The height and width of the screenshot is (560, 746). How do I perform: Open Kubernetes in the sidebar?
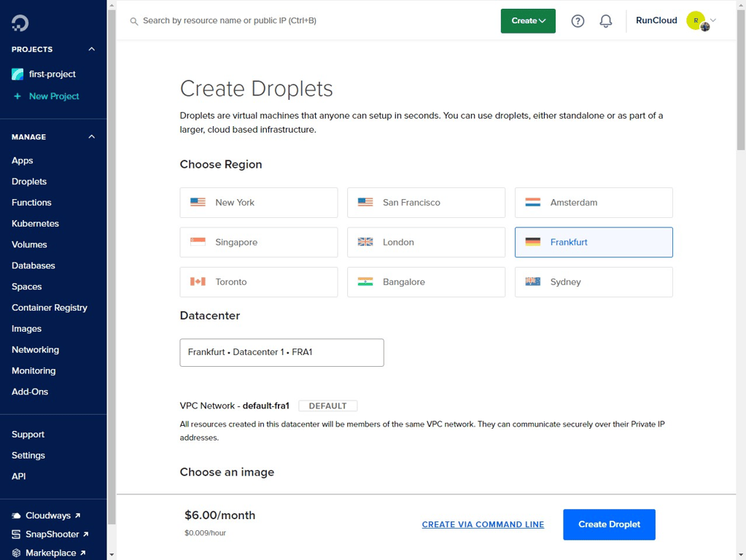pos(35,224)
